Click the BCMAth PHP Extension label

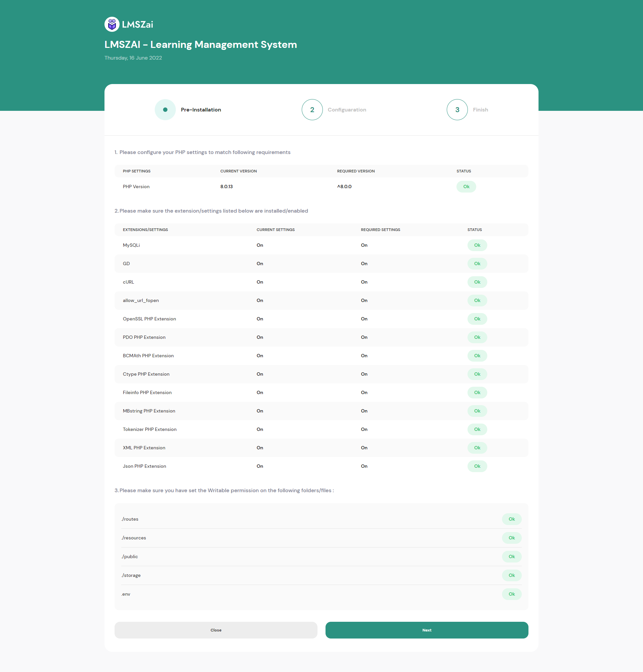tap(148, 356)
